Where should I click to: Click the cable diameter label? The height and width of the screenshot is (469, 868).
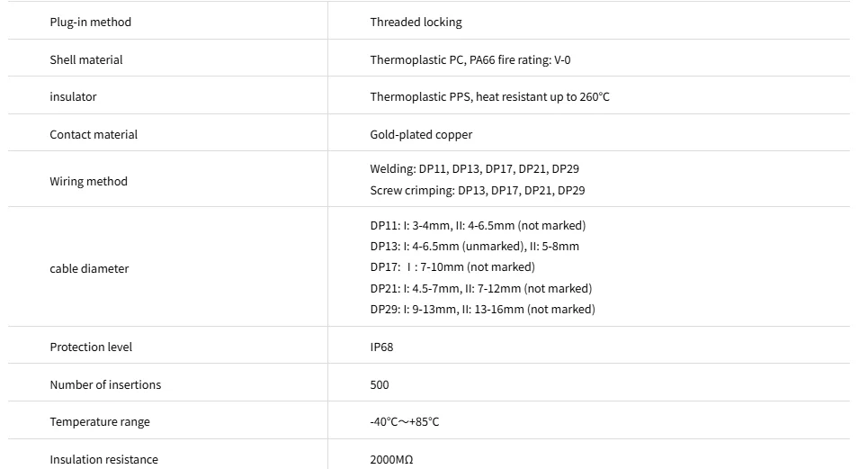point(89,268)
